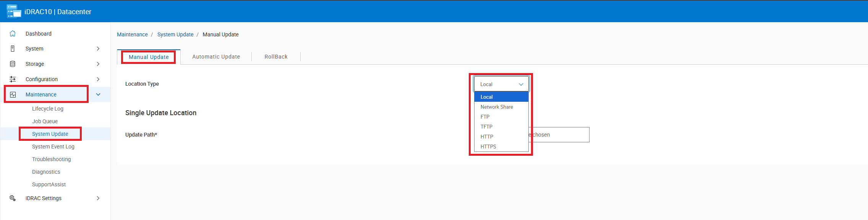Click the Configuration sliders icon
Screen dimensions: 868x220
(13, 79)
